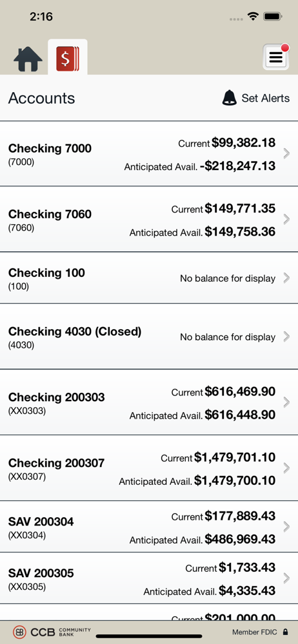Tap the CCB Community Bank logo
This screenshot has height=644, width=298.
[x=52, y=632]
